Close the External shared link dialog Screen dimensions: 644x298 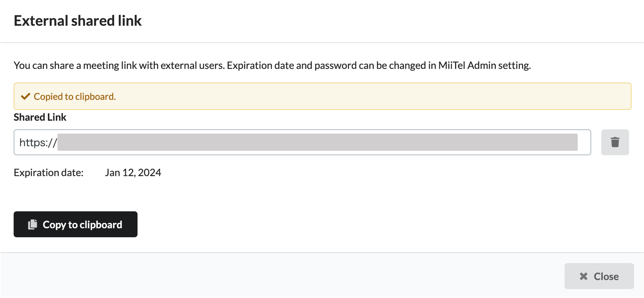tap(599, 276)
